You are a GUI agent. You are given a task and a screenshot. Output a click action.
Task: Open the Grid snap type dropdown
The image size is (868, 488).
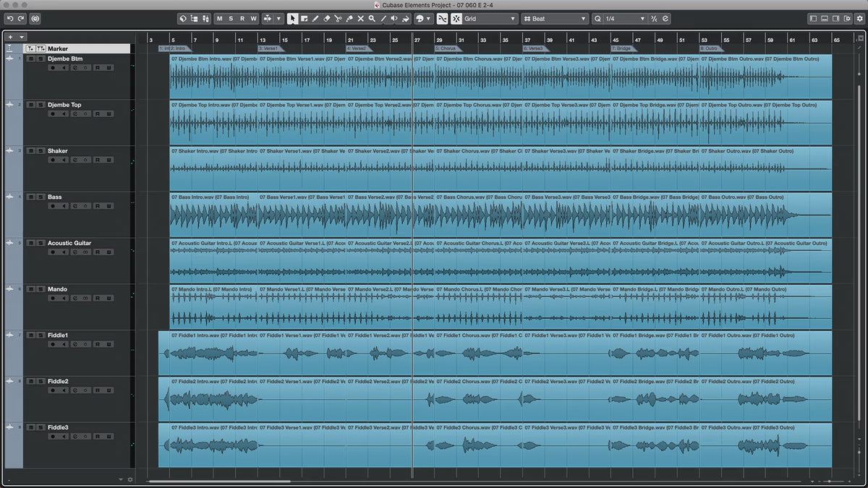coord(490,19)
